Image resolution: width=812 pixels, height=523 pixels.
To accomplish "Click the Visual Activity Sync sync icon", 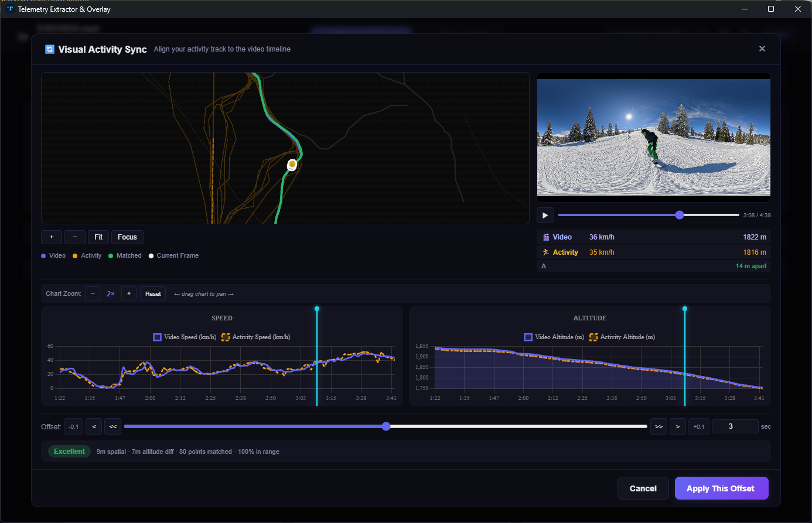I will coord(50,49).
